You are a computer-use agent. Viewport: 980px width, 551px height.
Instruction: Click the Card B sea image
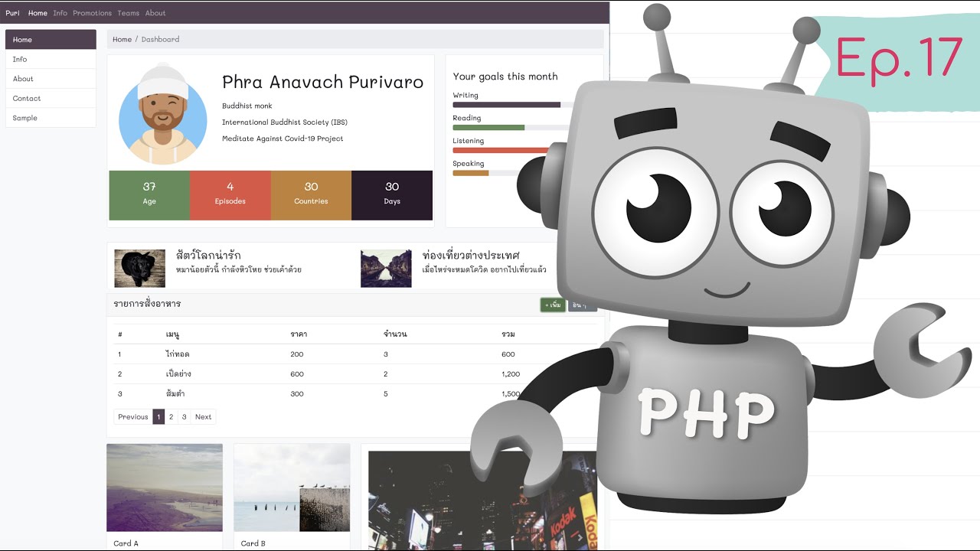(292, 487)
